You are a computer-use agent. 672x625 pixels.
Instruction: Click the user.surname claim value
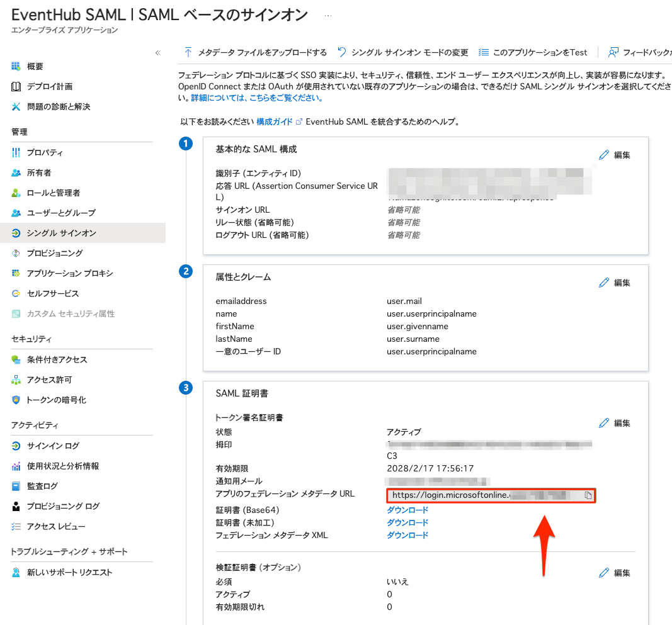[x=413, y=339]
